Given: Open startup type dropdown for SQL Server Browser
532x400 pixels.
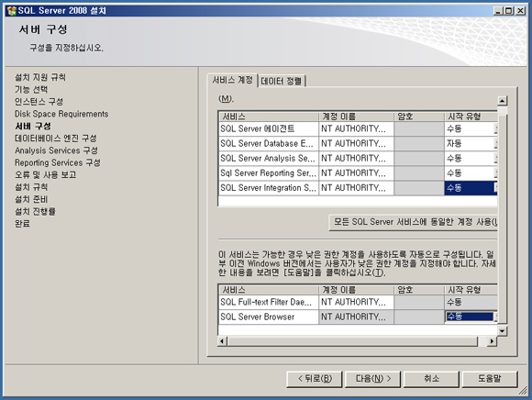Looking at the screenshot, I should click(x=495, y=317).
